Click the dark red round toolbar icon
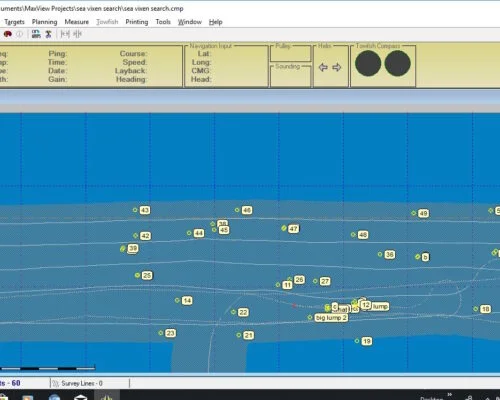500x400 pixels. (x=8, y=34)
